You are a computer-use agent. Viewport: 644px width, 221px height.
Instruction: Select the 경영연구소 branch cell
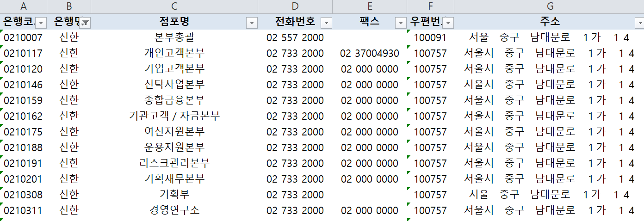174,210
